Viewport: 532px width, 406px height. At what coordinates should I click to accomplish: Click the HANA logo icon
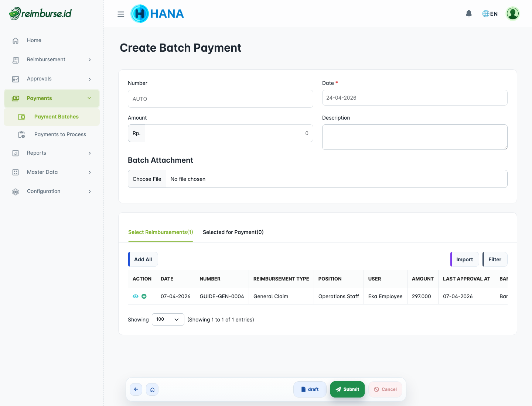tap(140, 14)
